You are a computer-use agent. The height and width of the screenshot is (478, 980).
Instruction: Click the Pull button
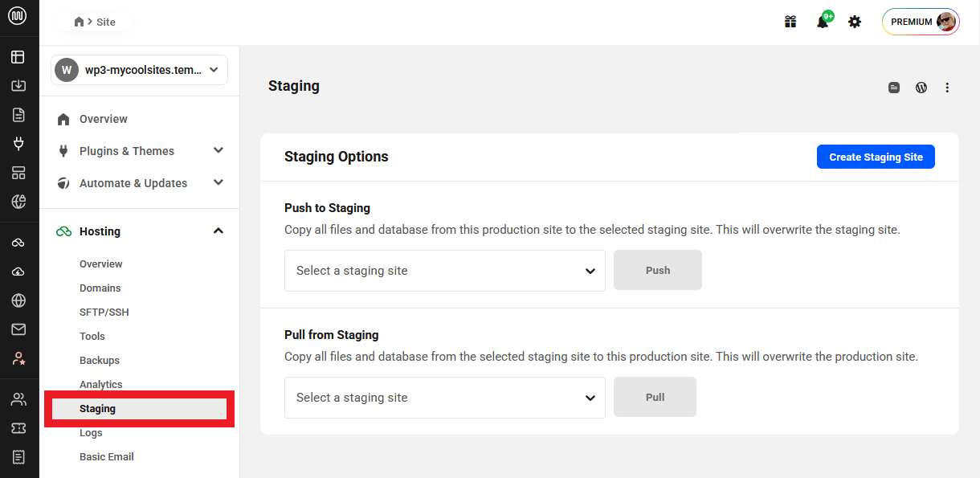coord(655,397)
